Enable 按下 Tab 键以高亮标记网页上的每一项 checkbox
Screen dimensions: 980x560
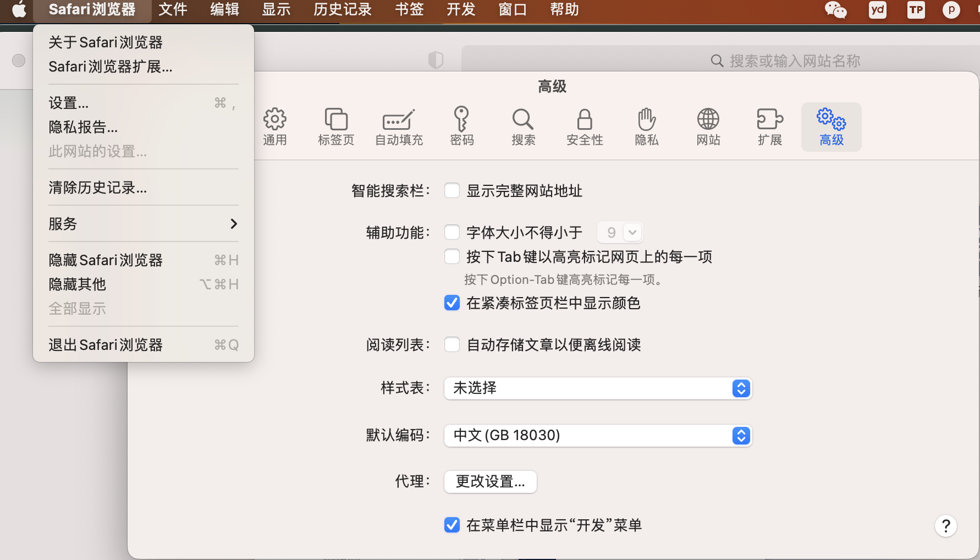point(452,257)
